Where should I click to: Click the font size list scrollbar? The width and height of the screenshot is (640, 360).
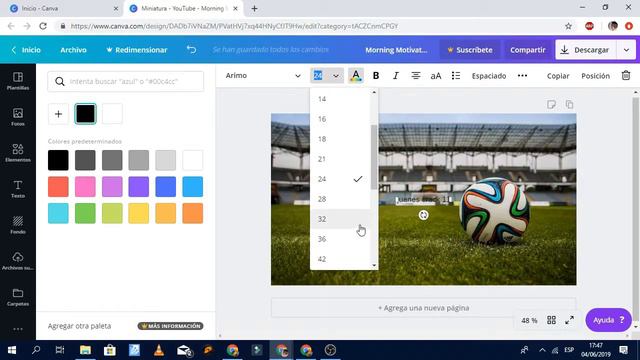point(374,157)
